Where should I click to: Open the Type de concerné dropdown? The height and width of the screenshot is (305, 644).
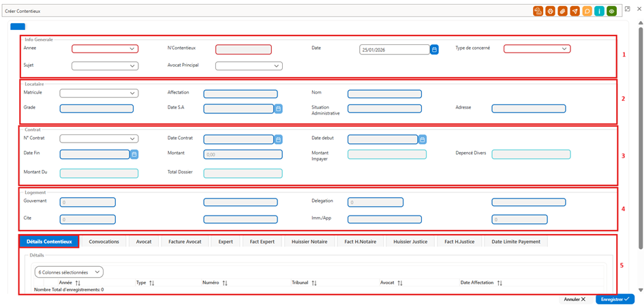click(x=537, y=49)
